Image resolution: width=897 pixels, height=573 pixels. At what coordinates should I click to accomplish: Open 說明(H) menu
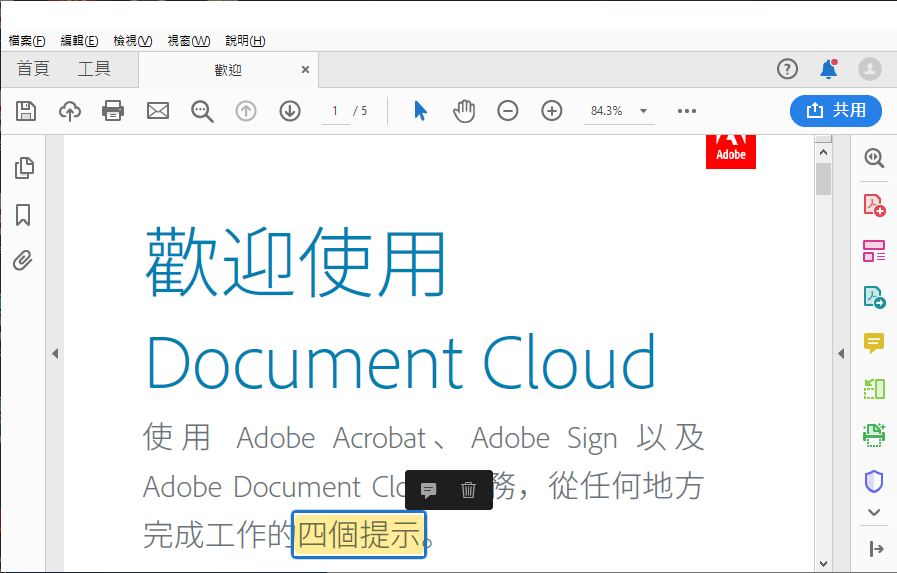click(245, 41)
